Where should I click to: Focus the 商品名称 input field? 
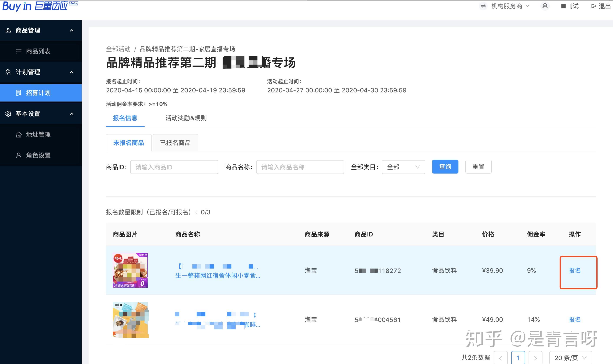pos(300,167)
